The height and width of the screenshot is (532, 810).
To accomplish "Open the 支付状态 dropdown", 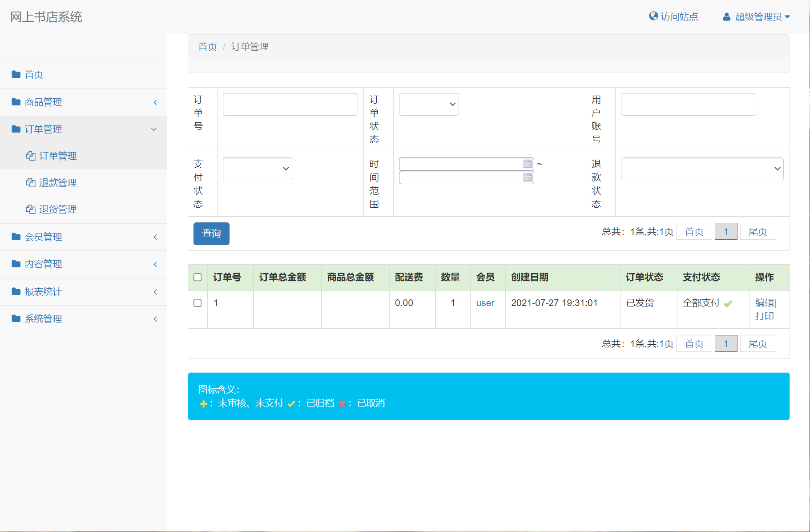I will click(x=257, y=169).
